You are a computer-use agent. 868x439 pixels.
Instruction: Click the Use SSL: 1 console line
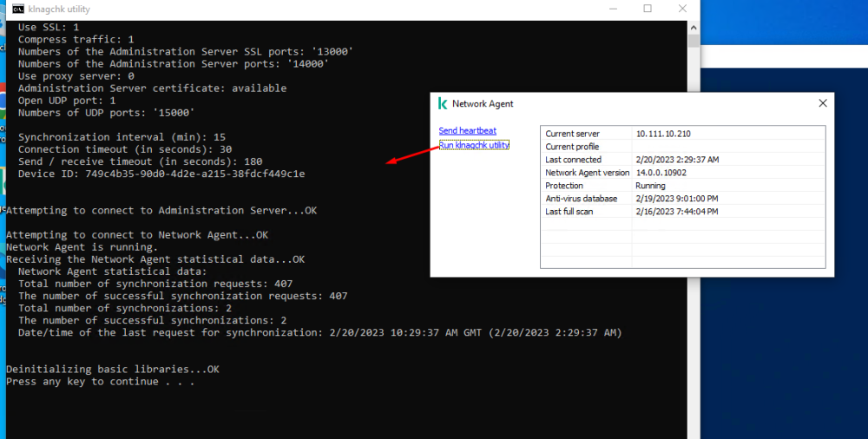48,27
